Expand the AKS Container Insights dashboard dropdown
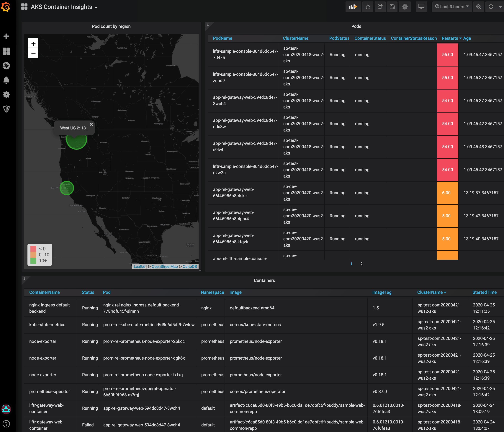 click(x=64, y=7)
